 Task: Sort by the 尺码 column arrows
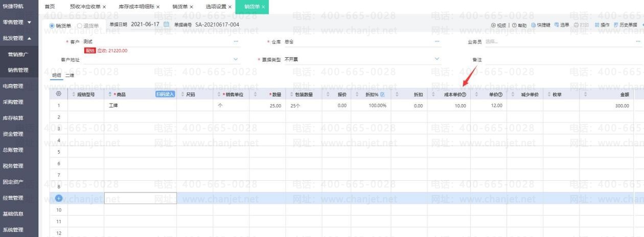182,94
